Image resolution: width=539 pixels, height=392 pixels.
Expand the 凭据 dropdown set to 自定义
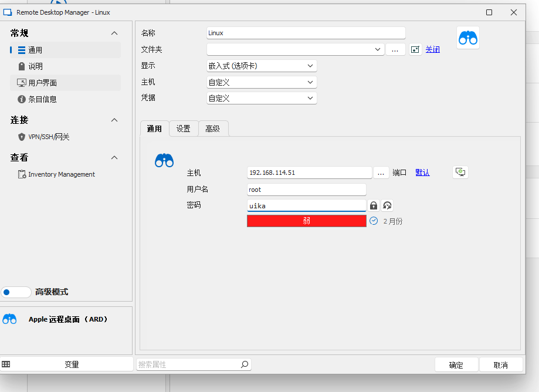[x=262, y=98]
